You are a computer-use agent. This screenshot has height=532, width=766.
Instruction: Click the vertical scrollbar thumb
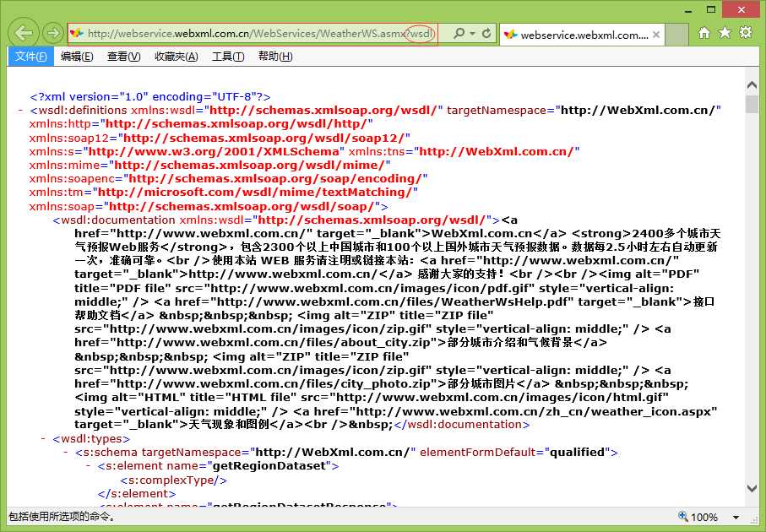[752, 104]
